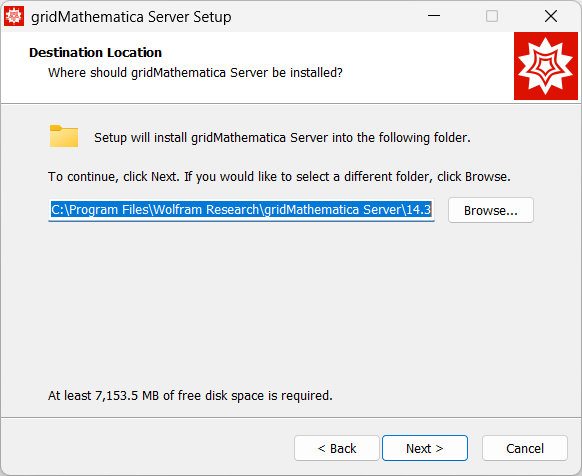Minimize the gridMathematica Server Setup window
582x476 pixels.
(434, 16)
